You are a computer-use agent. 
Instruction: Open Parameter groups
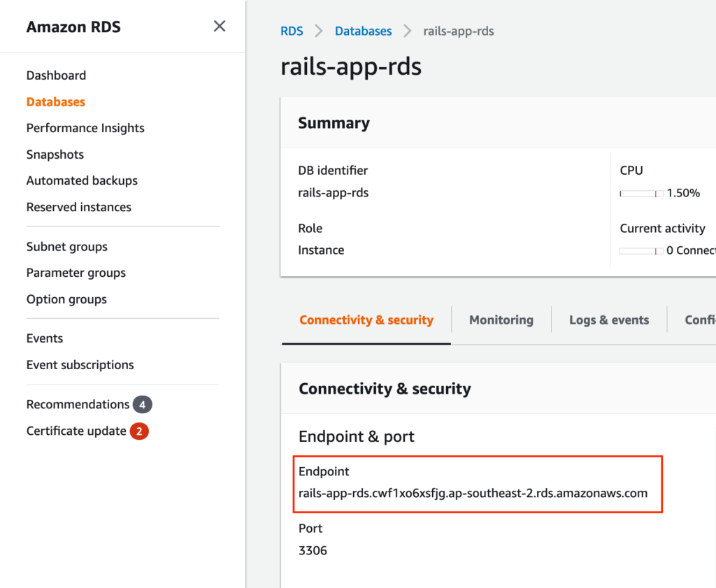pos(76,273)
